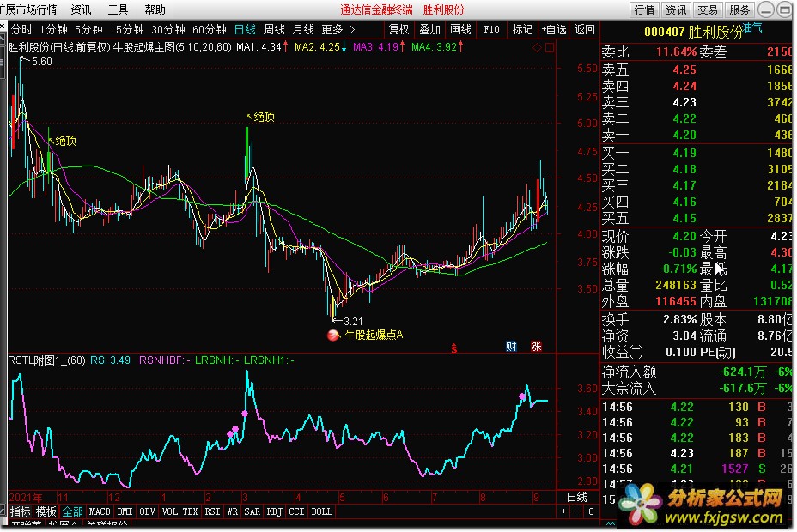Image resolution: width=797 pixels, height=532 pixels.
Task: Switch to the 周线 weekly chart
Action: coord(274,29)
